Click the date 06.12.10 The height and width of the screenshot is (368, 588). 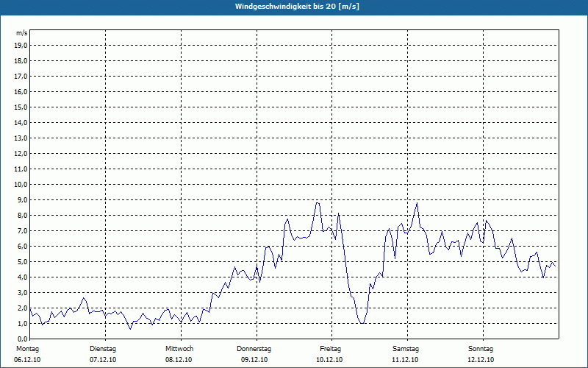(27, 360)
